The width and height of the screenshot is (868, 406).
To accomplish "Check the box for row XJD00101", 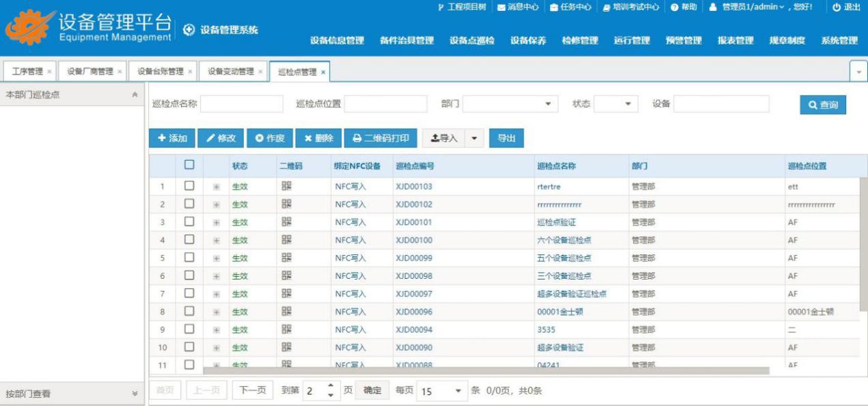I will [189, 222].
